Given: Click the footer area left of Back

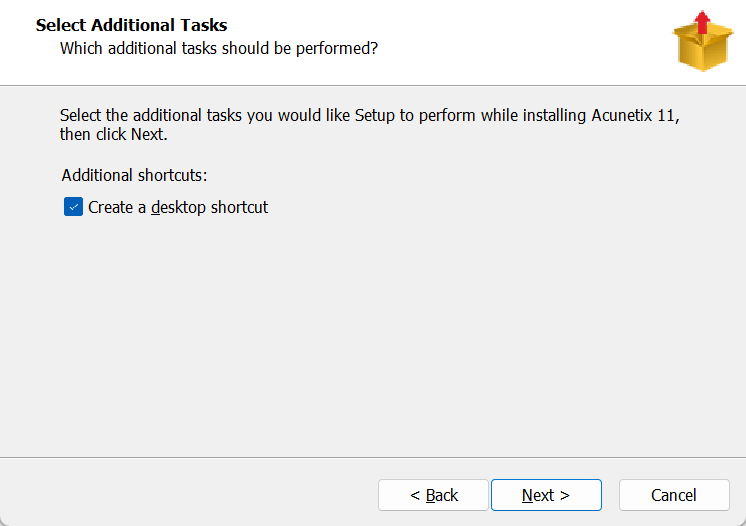Looking at the screenshot, I should click(190, 495).
